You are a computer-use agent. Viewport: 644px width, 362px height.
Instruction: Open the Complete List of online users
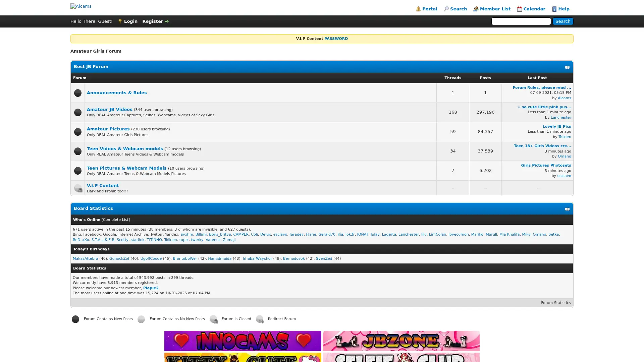pyautogui.click(x=115, y=220)
